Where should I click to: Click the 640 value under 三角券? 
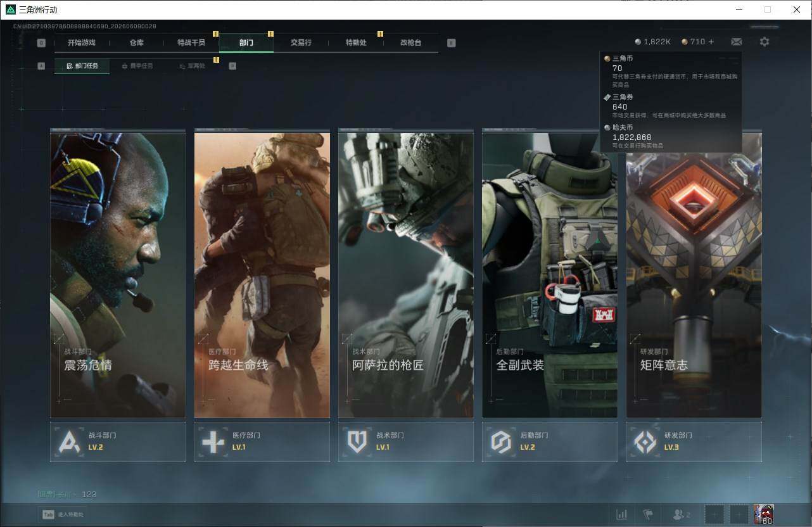(620, 107)
